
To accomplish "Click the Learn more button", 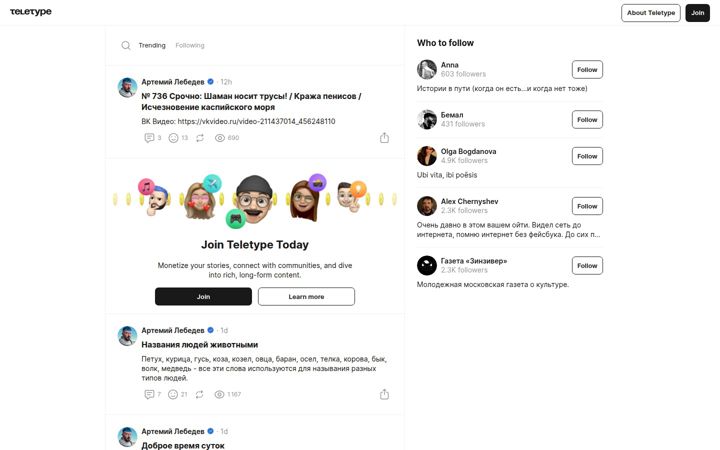I will tap(306, 297).
